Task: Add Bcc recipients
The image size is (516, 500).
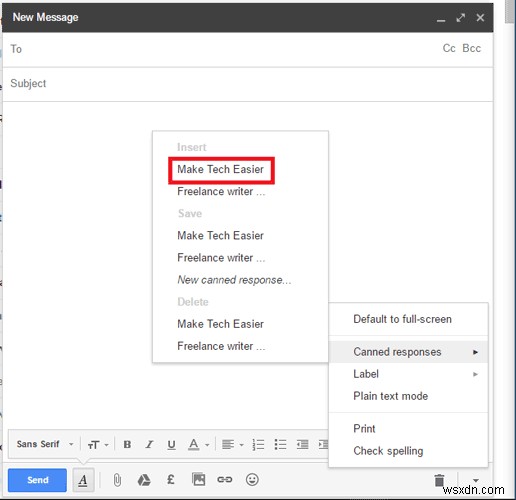Action: point(471,48)
